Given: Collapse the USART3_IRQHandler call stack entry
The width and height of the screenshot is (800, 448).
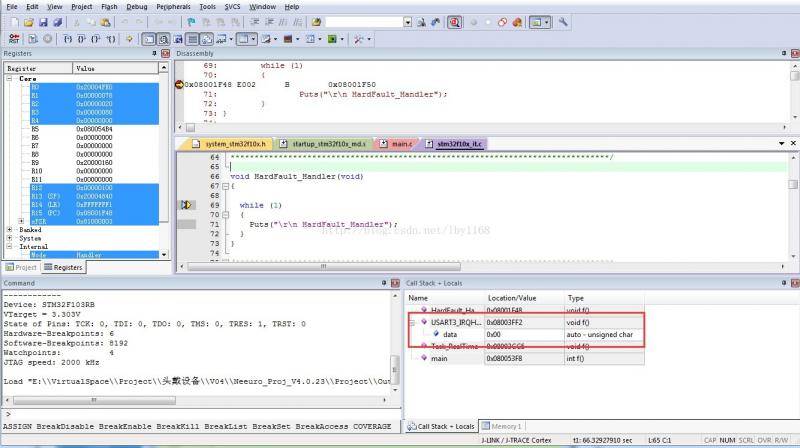Looking at the screenshot, I should pyautogui.click(x=410, y=323).
